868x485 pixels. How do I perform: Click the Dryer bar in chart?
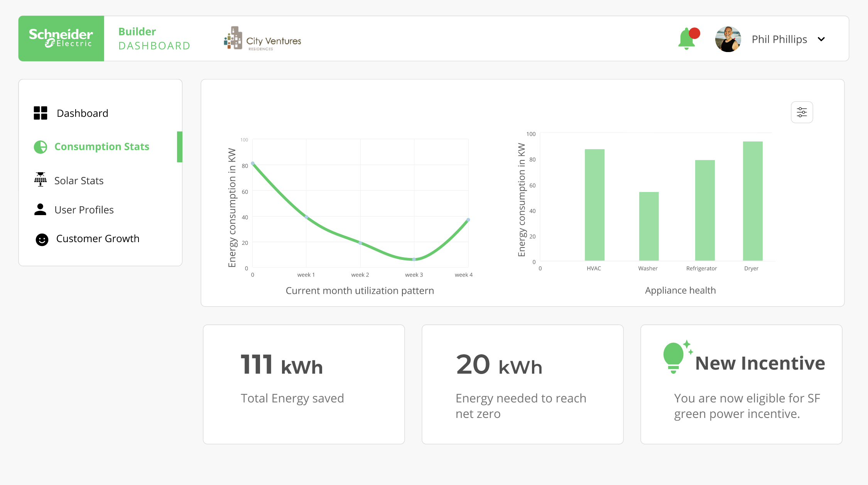click(752, 200)
